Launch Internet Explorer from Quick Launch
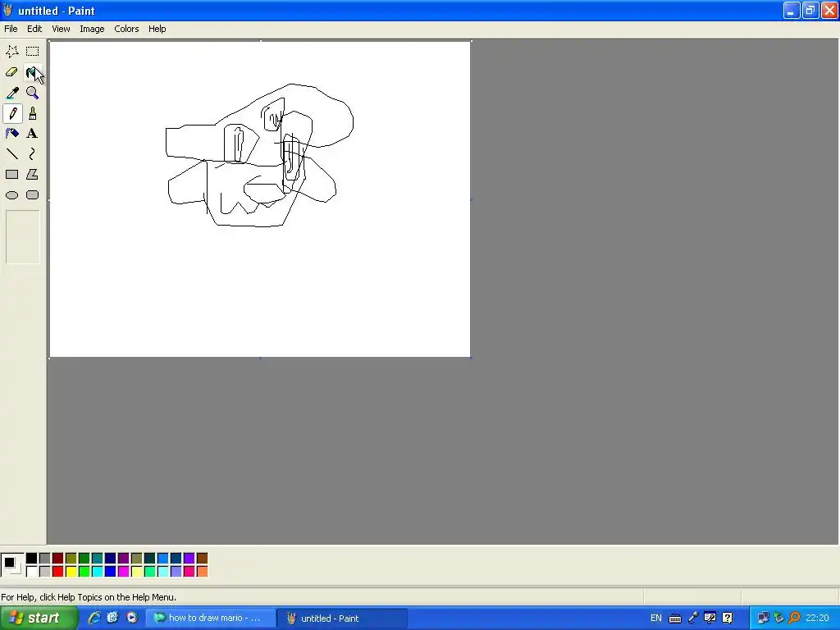The height and width of the screenshot is (630, 840). pyautogui.click(x=94, y=618)
